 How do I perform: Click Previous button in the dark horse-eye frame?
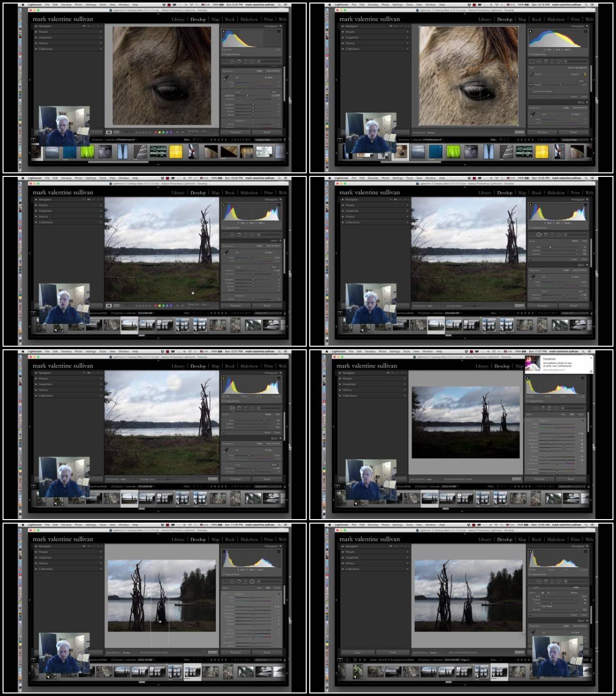tap(236, 132)
